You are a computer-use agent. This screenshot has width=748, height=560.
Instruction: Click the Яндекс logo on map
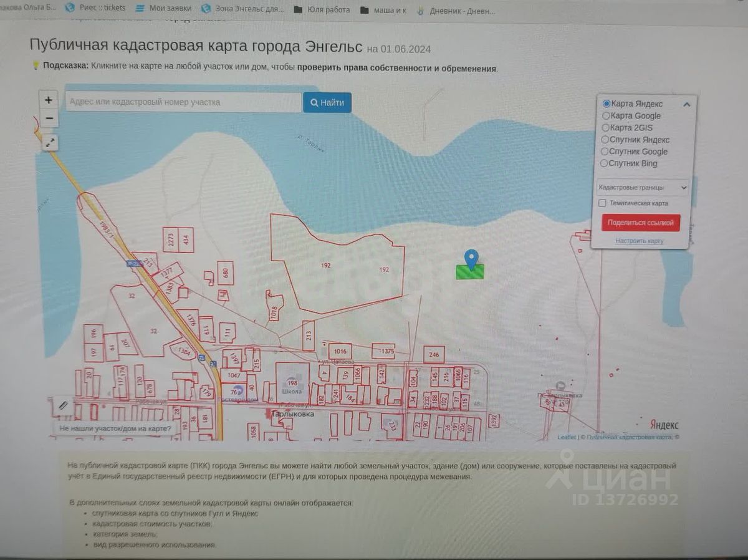tap(664, 425)
